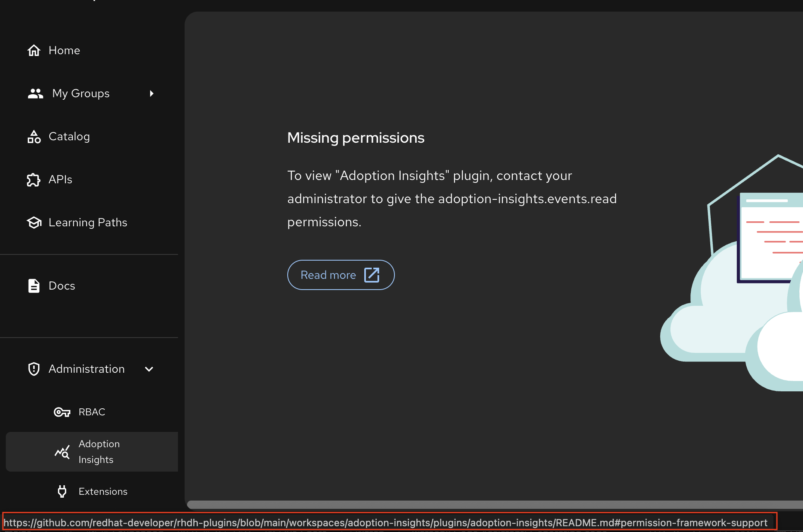Click the Extensions plug icon
The height and width of the screenshot is (532, 803).
(x=62, y=491)
